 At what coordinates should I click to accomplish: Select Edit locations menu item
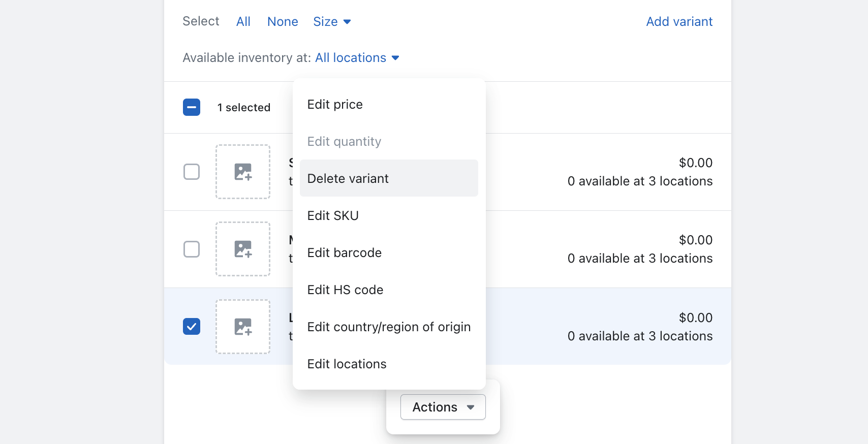[347, 364]
